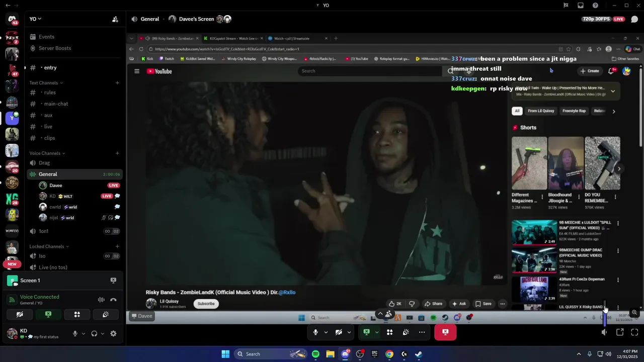Viewport: 644px width, 362px height.
Task: Open Discord direct messages home icon
Action: (x=12, y=19)
